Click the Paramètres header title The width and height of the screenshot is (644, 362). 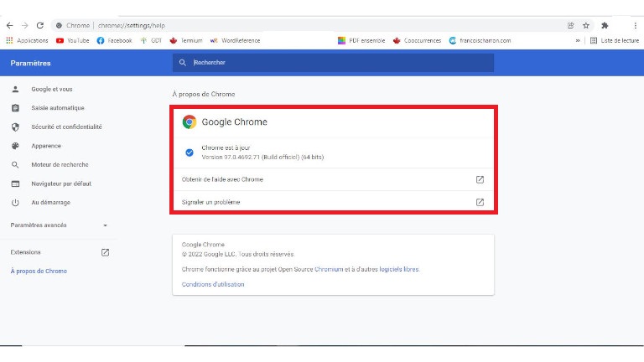(30, 63)
